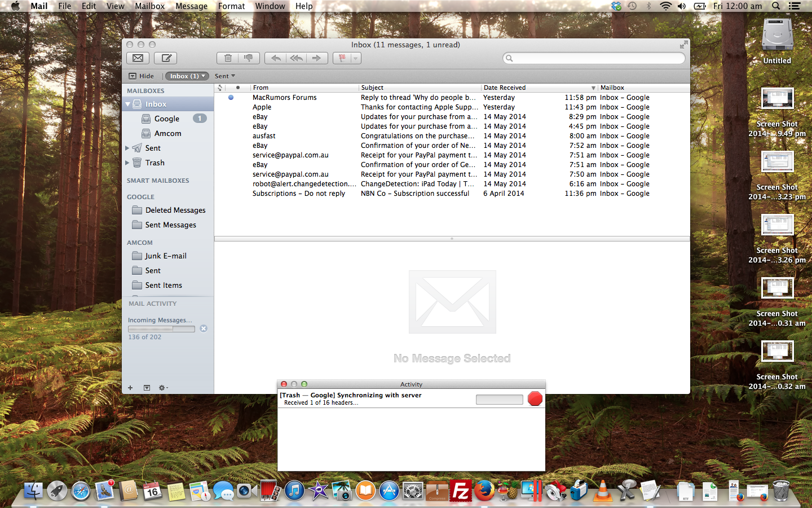Click the incoming messages progress bar
Image resolution: width=812 pixels, height=508 pixels.
pyautogui.click(x=161, y=329)
